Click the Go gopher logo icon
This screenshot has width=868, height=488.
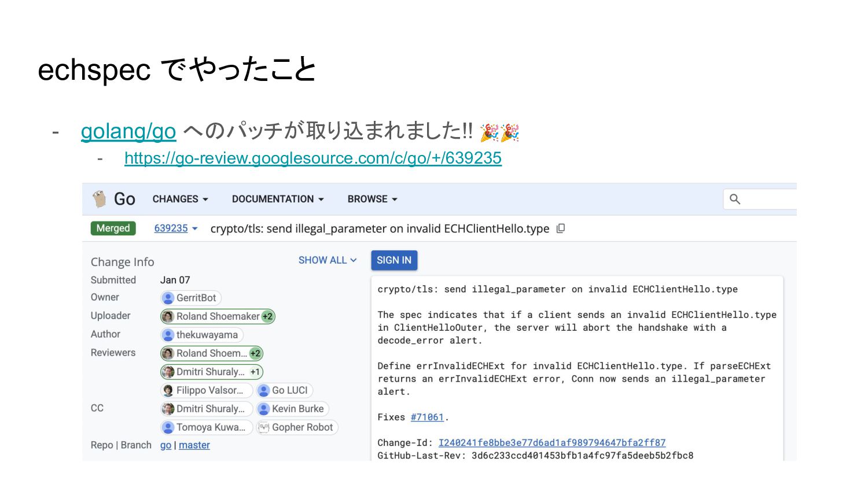click(100, 199)
